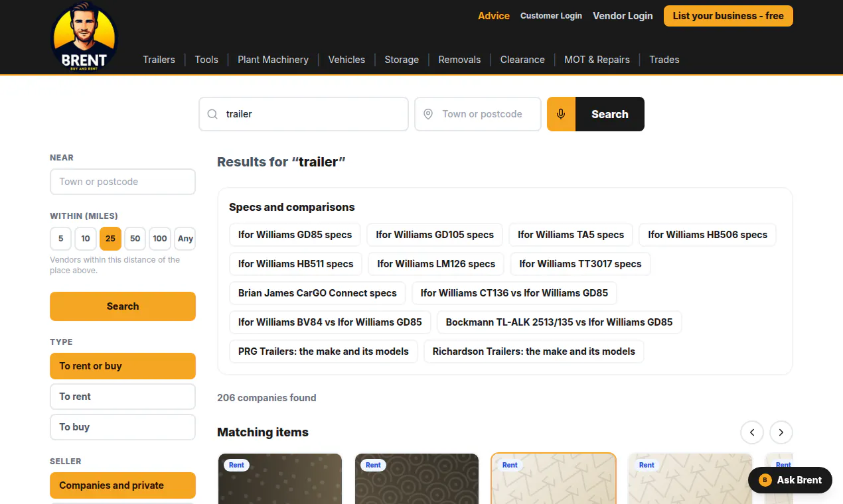Open the MOT & Repairs category
The image size is (843, 504).
click(x=597, y=60)
